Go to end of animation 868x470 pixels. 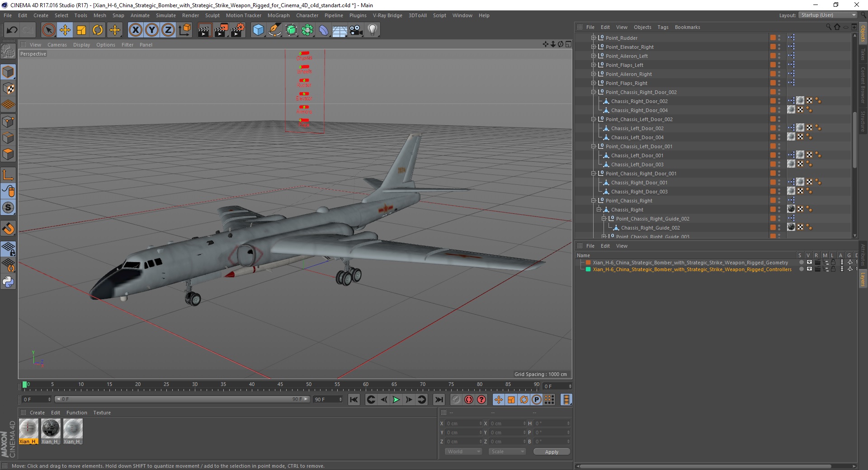coord(439,399)
